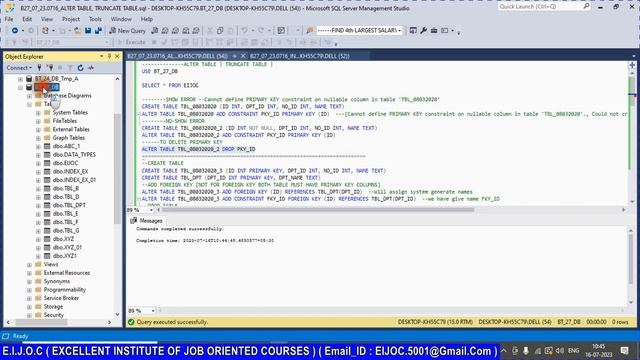The width and height of the screenshot is (640, 360).
Task: Open the active files dropdown on the tab bar
Action: [x=633, y=56]
